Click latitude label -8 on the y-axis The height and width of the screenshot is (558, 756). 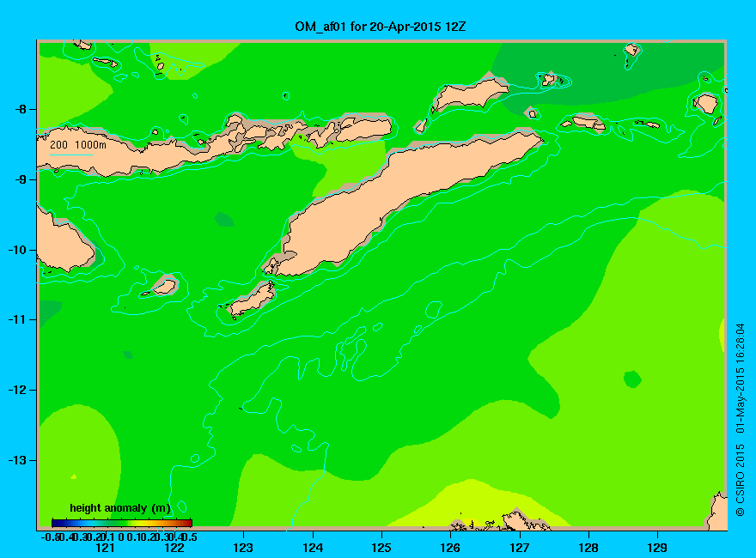click(x=21, y=109)
